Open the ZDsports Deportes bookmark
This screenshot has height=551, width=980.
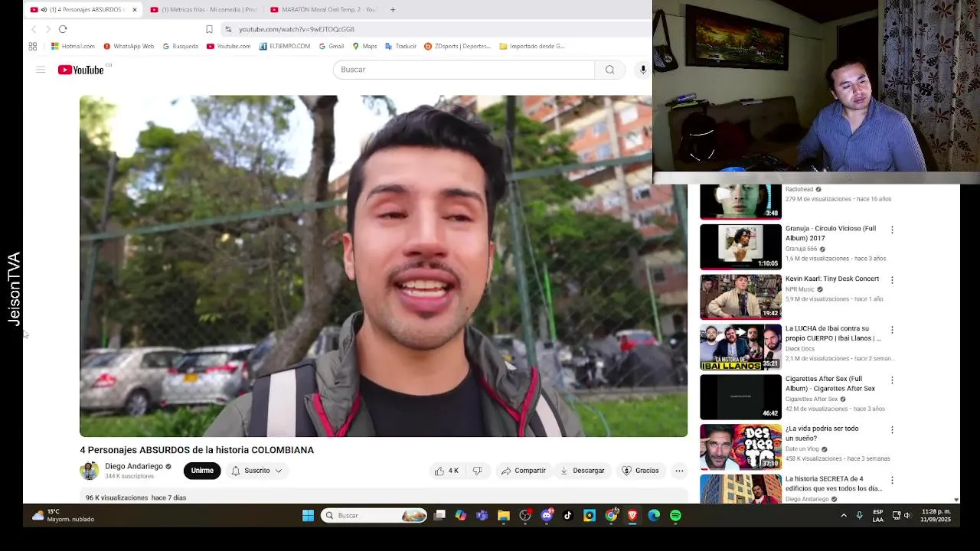point(457,46)
